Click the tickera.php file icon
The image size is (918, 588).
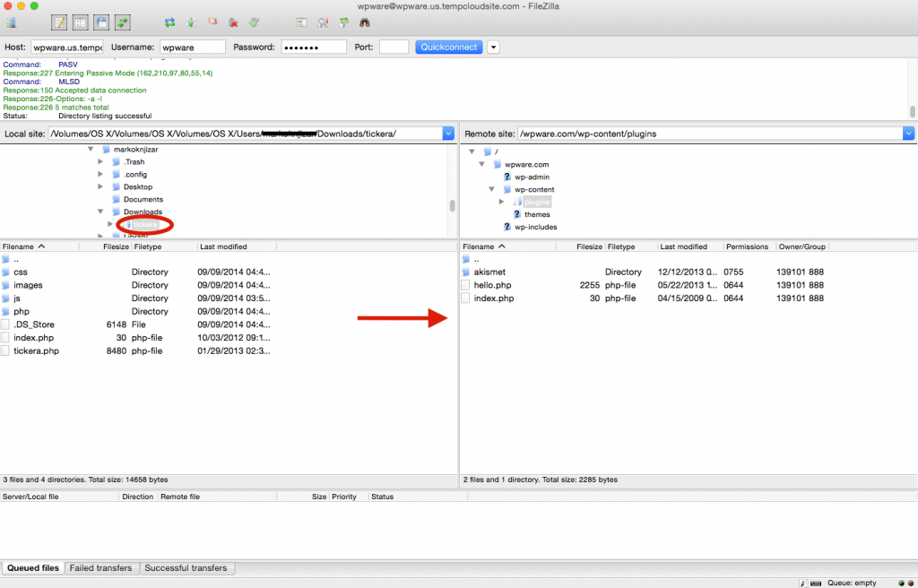tap(5, 350)
